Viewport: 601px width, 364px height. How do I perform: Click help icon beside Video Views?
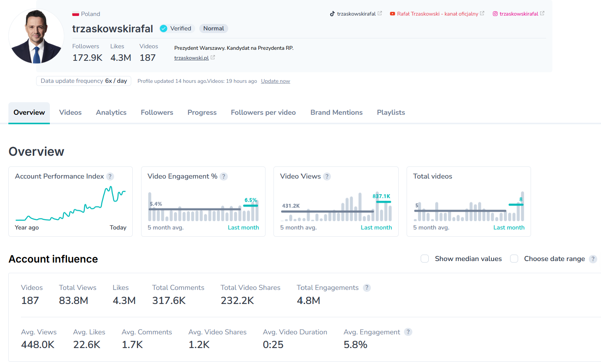click(x=327, y=176)
